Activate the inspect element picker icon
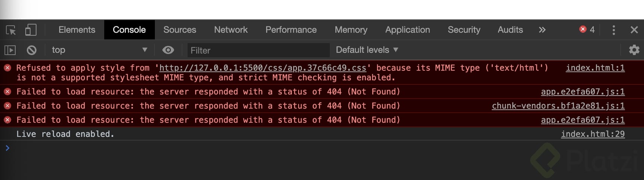The width and height of the screenshot is (644, 180). pyautogui.click(x=11, y=30)
